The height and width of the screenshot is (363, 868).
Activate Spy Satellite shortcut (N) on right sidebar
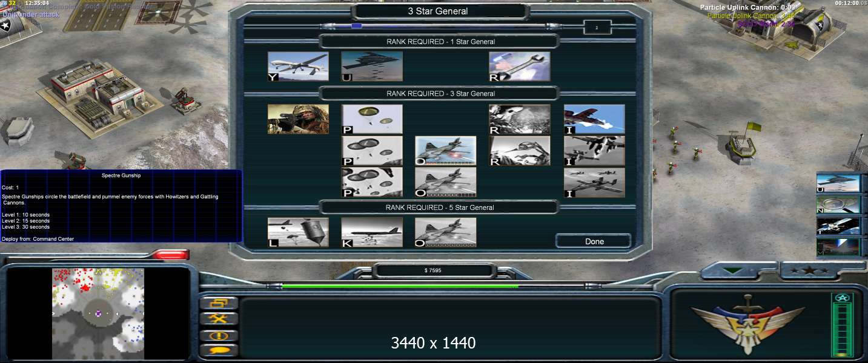point(838,205)
